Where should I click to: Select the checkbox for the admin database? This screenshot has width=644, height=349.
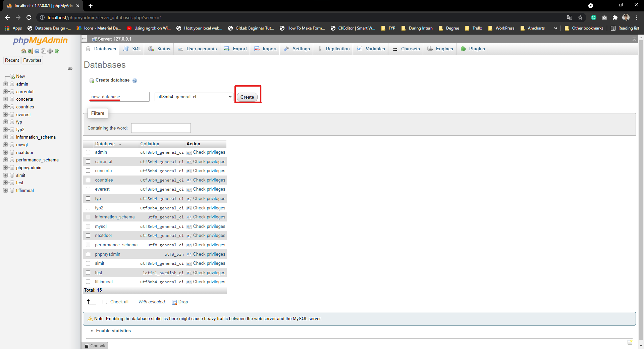[x=88, y=152]
